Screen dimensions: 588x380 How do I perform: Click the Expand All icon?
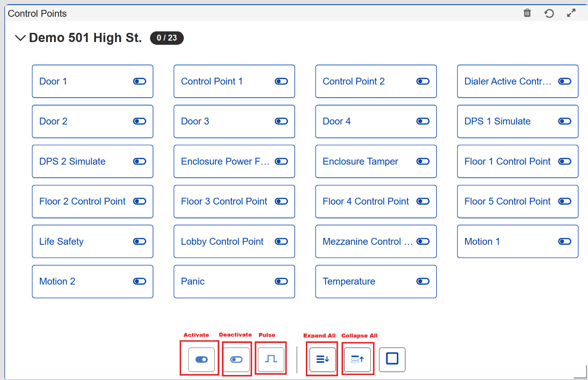click(x=322, y=359)
